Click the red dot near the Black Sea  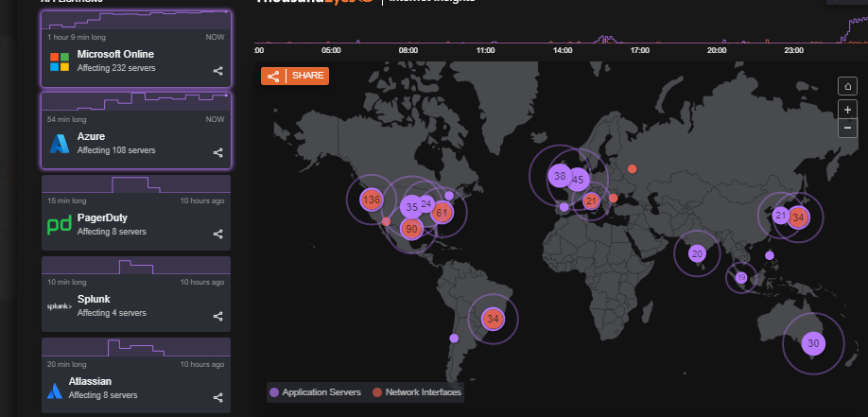point(613,198)
